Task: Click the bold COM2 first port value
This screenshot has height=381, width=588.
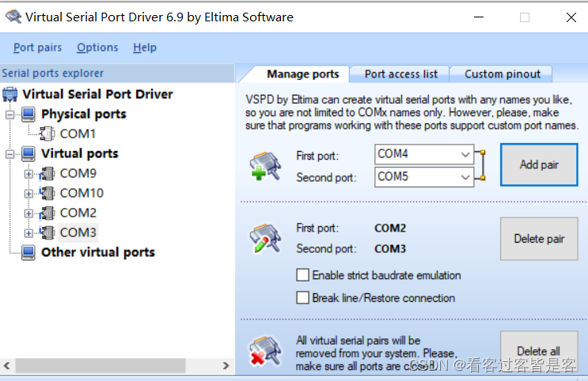Action: point(390,228)
